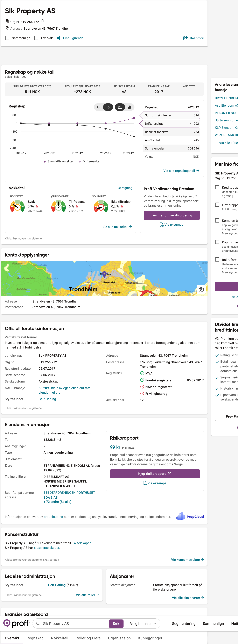
Task: Focus the company search input field
Action: 74,624
